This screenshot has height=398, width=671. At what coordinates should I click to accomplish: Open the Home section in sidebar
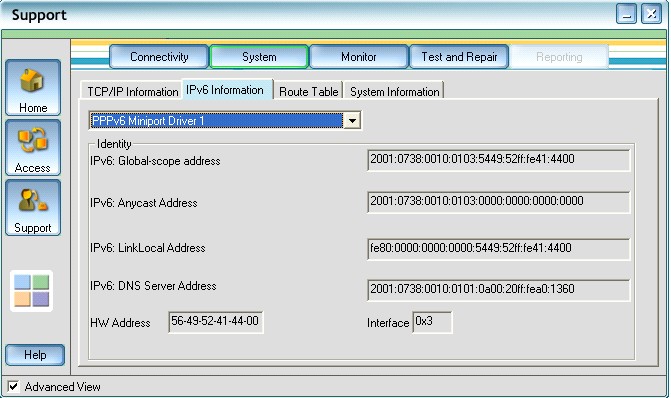tap(33, 88)
